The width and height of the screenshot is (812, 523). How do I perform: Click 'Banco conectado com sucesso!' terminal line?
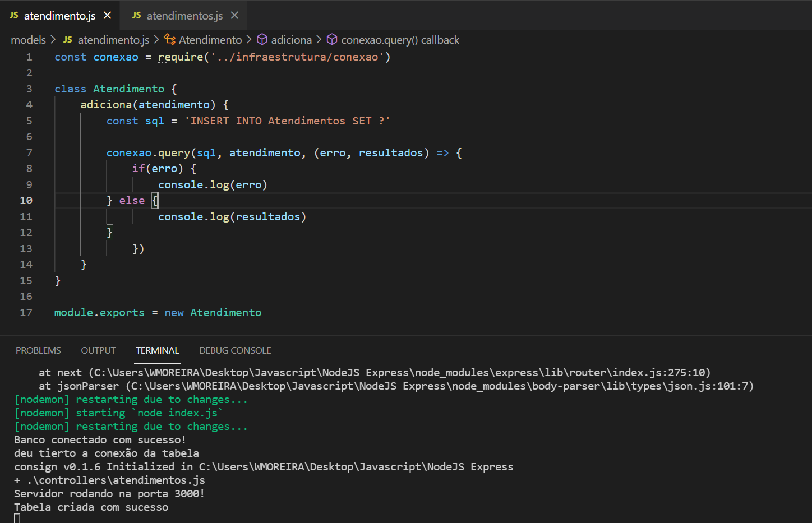[100, 440]
